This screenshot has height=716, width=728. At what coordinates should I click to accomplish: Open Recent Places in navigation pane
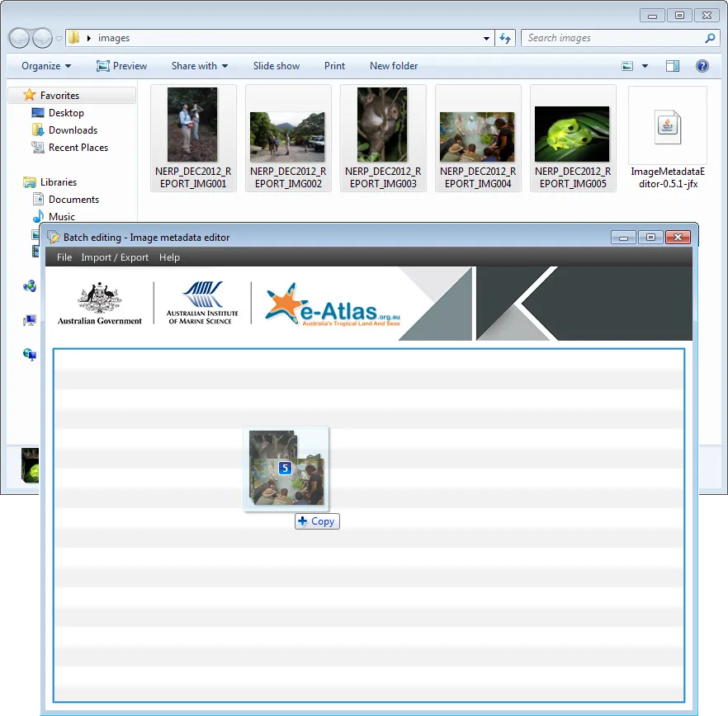pyautogui.click(x=78, y=148)
